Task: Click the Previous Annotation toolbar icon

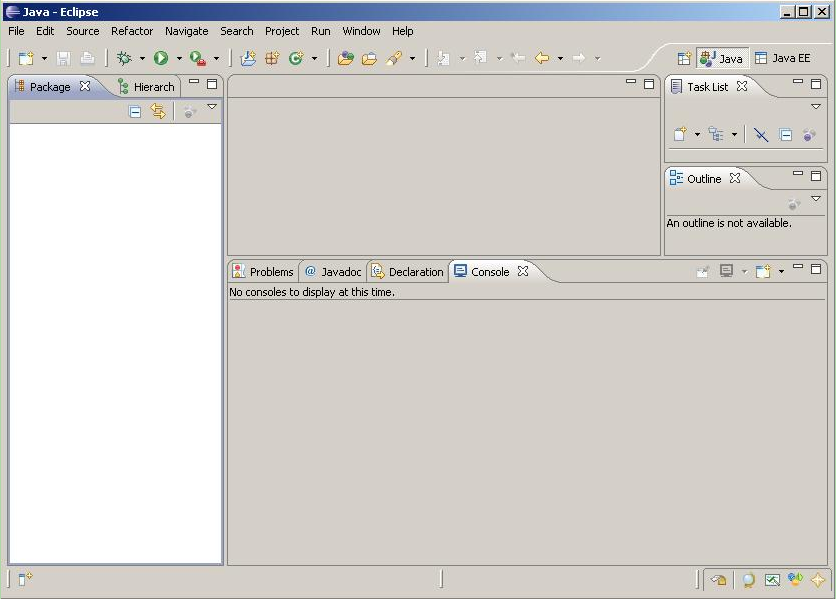Action: [x=480, y=58]
